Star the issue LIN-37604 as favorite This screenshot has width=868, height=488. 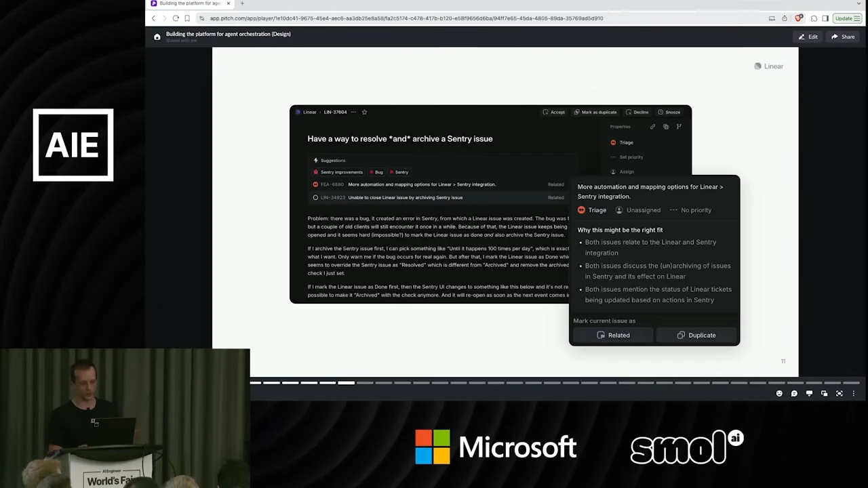tap(364, 112)
